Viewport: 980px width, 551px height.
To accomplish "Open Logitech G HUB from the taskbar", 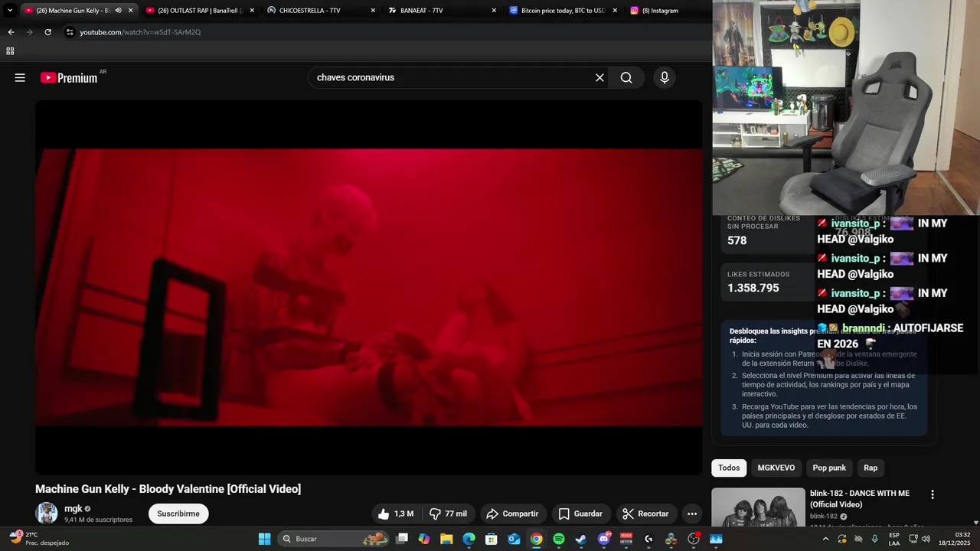I will point(648,539).
